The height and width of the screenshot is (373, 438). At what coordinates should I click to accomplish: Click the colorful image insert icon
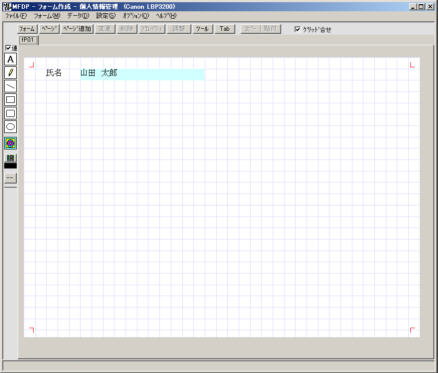click(10, 143)
